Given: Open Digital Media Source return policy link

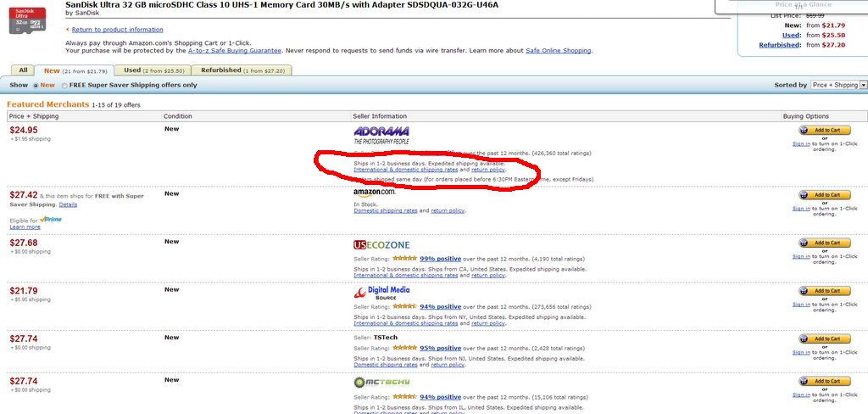Looking at the screenshot, I should click(x=488, y=323).
